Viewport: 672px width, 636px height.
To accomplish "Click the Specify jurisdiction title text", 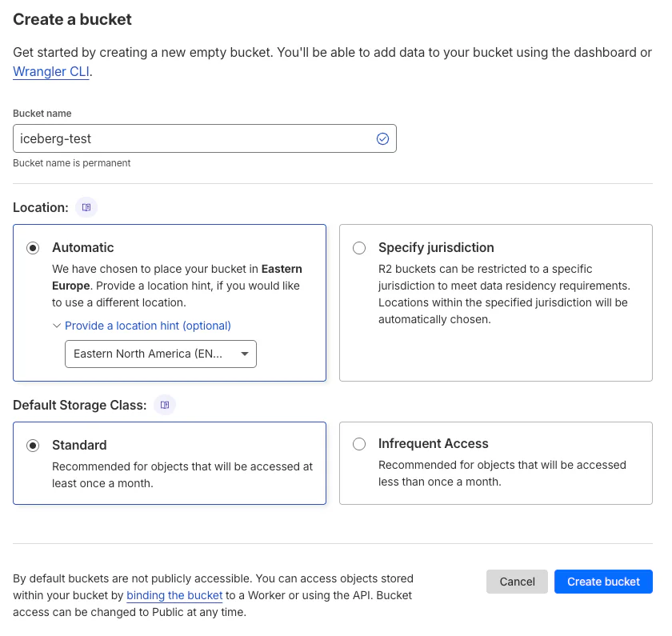I will coord(436,248).
